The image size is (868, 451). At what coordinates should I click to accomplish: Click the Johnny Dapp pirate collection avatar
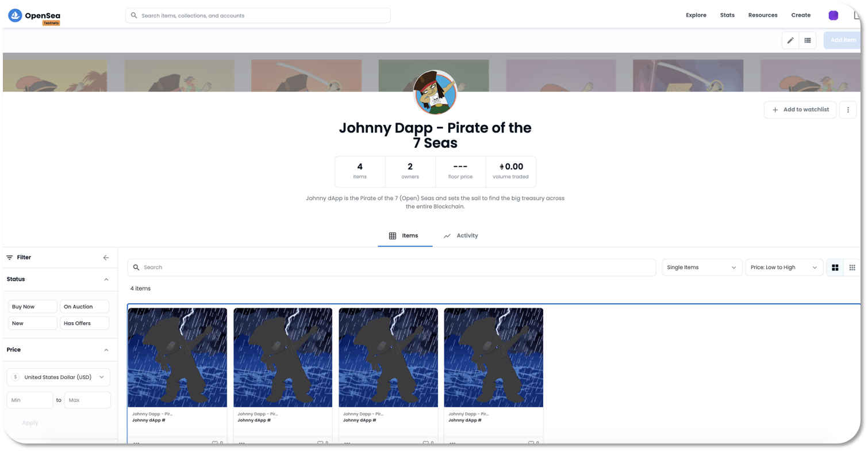435,92
